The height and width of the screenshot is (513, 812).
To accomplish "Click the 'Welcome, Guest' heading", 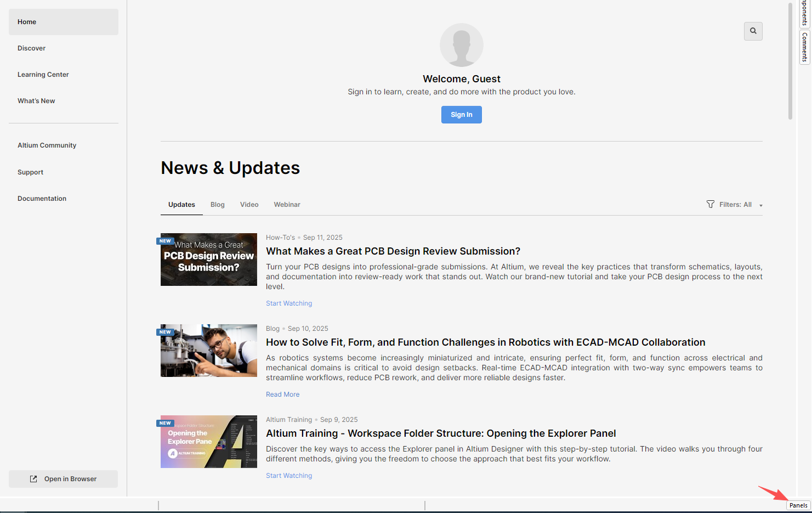I will (462, 79).
